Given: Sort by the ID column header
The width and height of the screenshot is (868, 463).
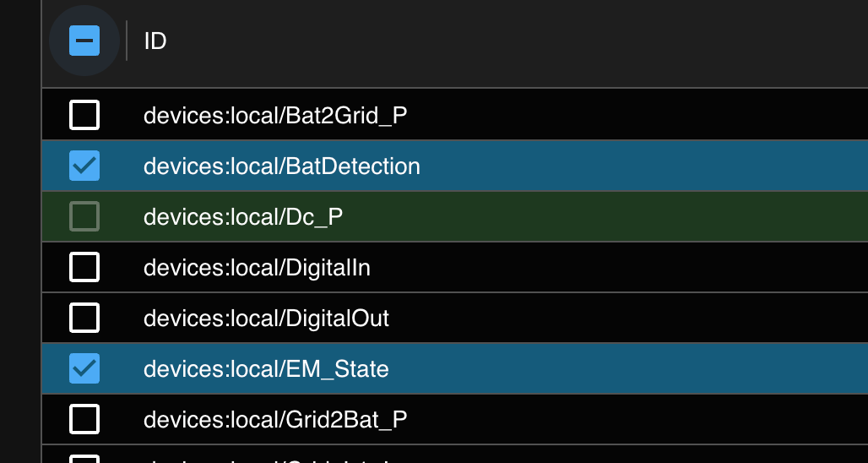Looking at the screenshot, I should click(x=155, y=41).
